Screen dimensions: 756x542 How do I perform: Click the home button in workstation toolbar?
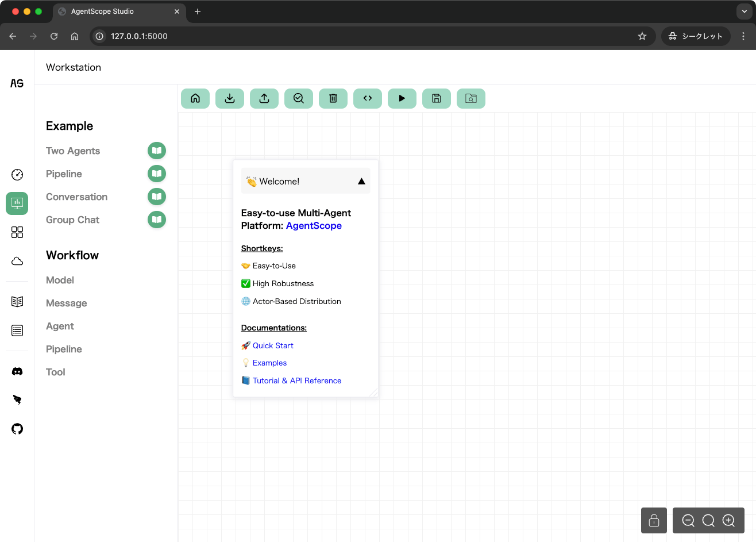pyautogui.click(x=195, y=98)
